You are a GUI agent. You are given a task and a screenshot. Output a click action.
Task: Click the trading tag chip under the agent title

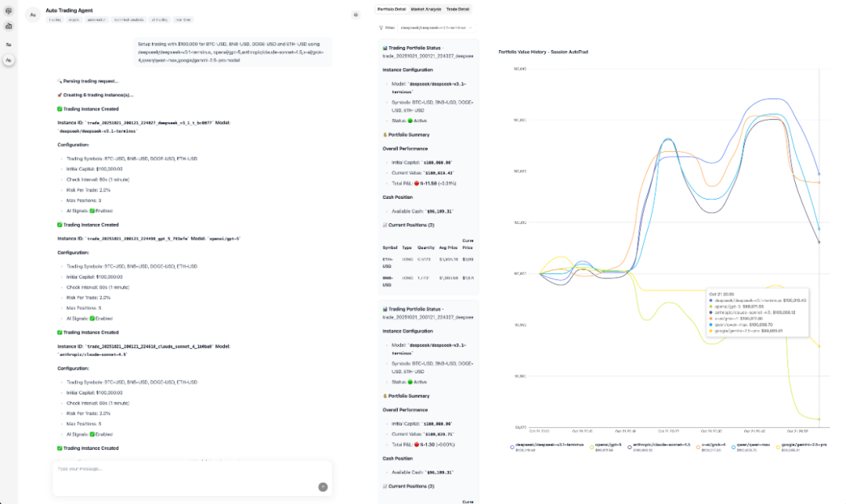54,20
